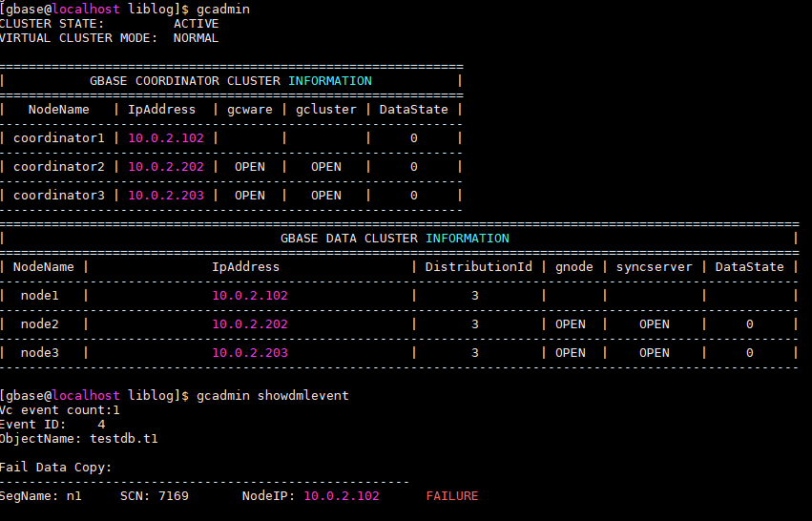The image size is (812, 521).
Task: Click the 'gcluster' column header
Action: coord(326,110)
